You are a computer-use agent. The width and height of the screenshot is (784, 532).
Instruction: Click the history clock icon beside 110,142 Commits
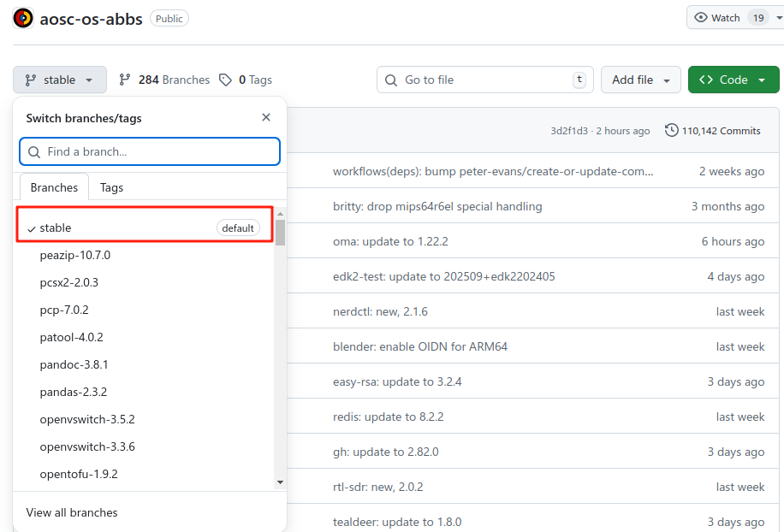(x=672, y=131)
